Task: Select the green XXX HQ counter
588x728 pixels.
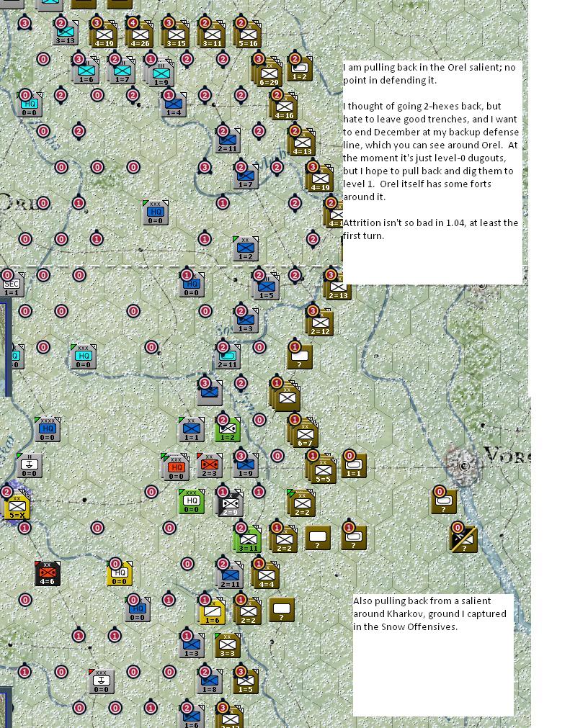Action: pos(192,501)
